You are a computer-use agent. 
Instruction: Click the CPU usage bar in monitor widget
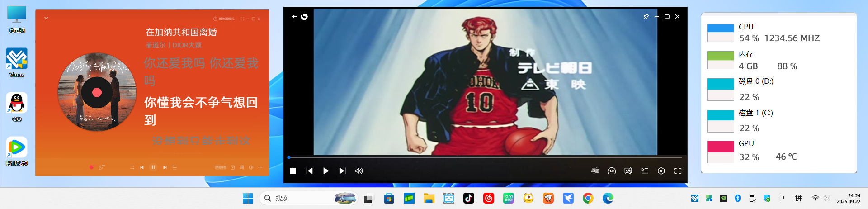tap(720, 33)
